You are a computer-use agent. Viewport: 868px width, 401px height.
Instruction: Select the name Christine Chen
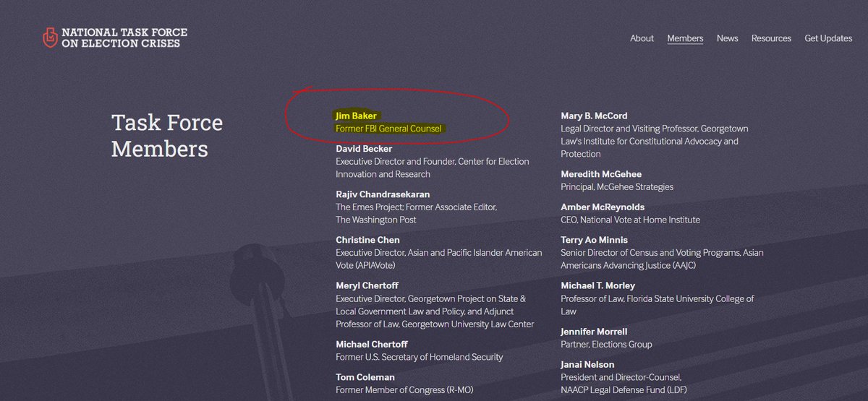(367, 240)
